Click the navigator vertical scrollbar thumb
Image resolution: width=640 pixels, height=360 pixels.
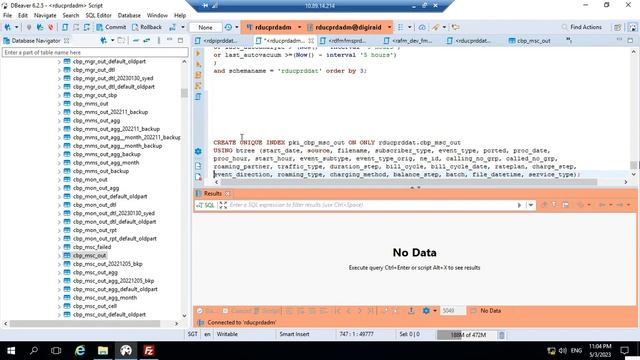pyautogui.click(x=184, y=93)
